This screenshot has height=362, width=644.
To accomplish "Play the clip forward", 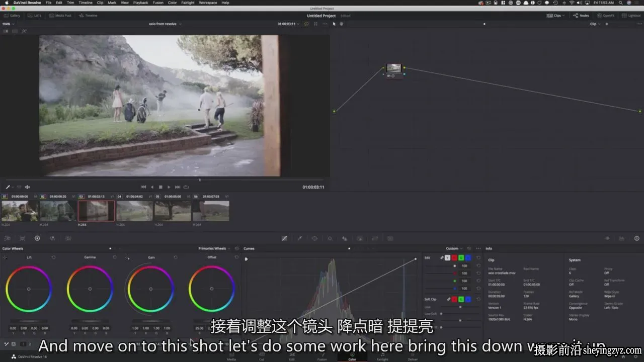I will [169, 187].
